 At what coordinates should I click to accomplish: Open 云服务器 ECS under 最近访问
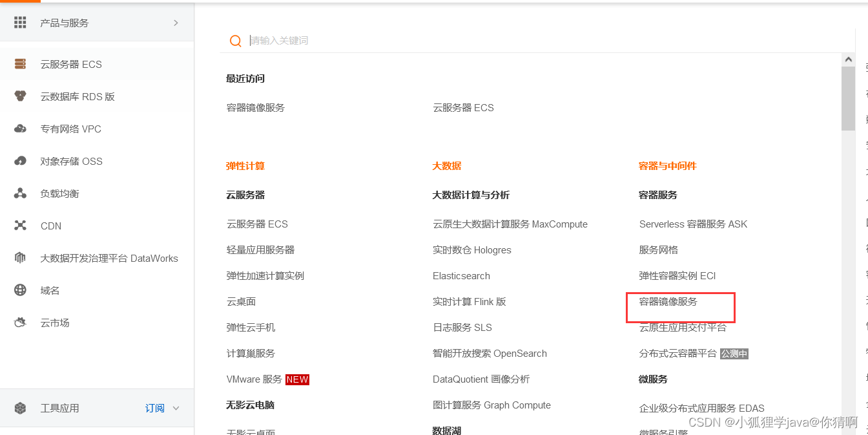[x=463, y=108]
